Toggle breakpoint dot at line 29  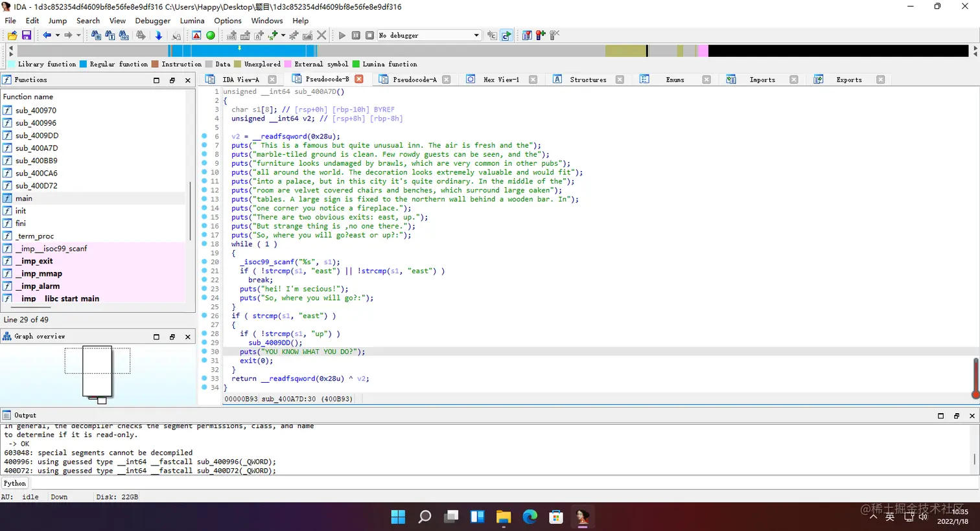(204, 343)
